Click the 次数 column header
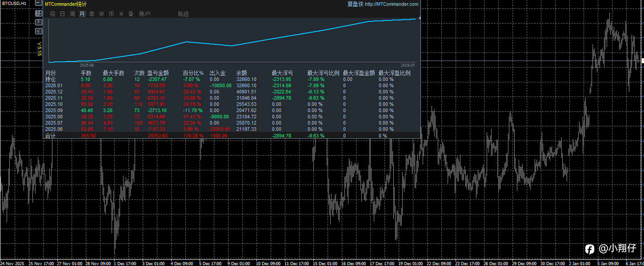The height and width of the screenshot is (266, 644). pyautogui.click(x=139, y=73)
